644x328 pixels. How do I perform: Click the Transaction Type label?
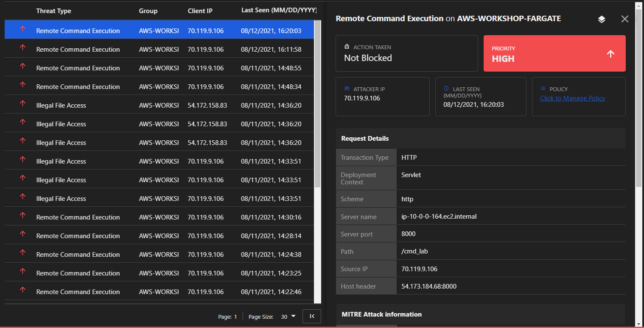(364, 158)
